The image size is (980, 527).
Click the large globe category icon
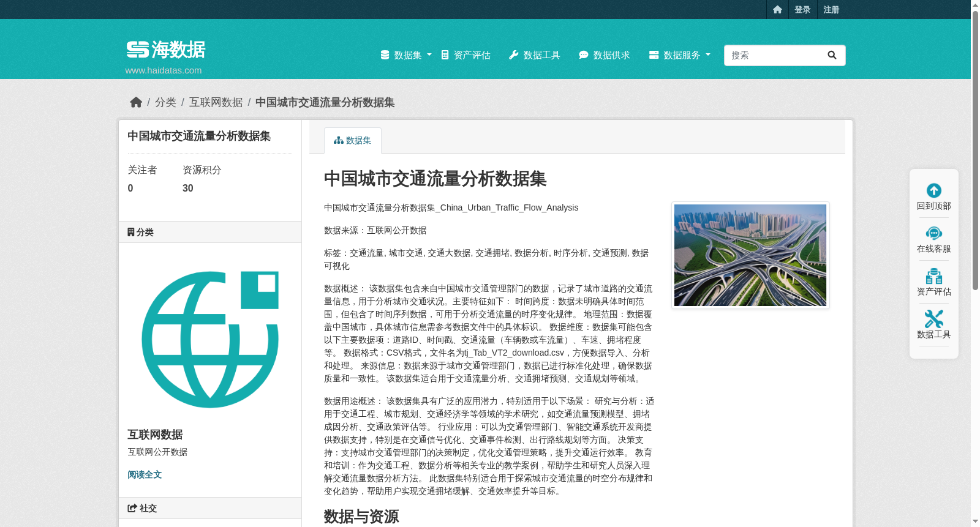point(210,340)
